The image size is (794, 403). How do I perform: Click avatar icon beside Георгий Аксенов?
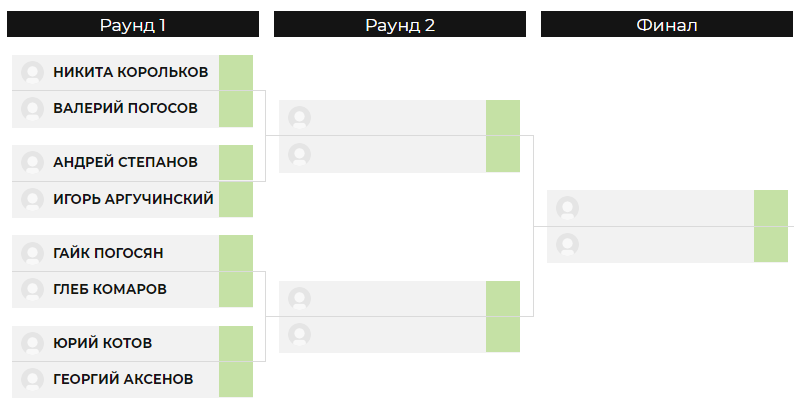[32, 380]
